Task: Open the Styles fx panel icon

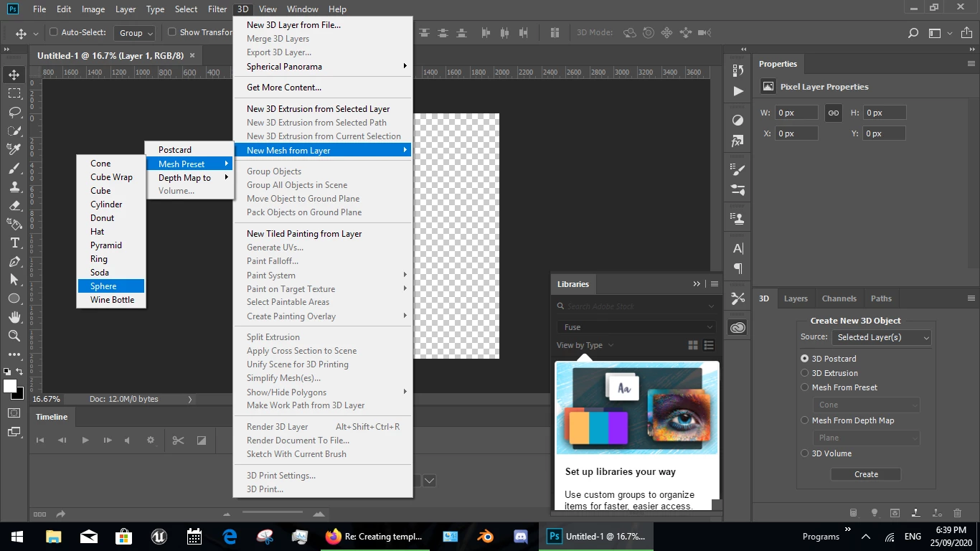Action: tap(738, 141)
